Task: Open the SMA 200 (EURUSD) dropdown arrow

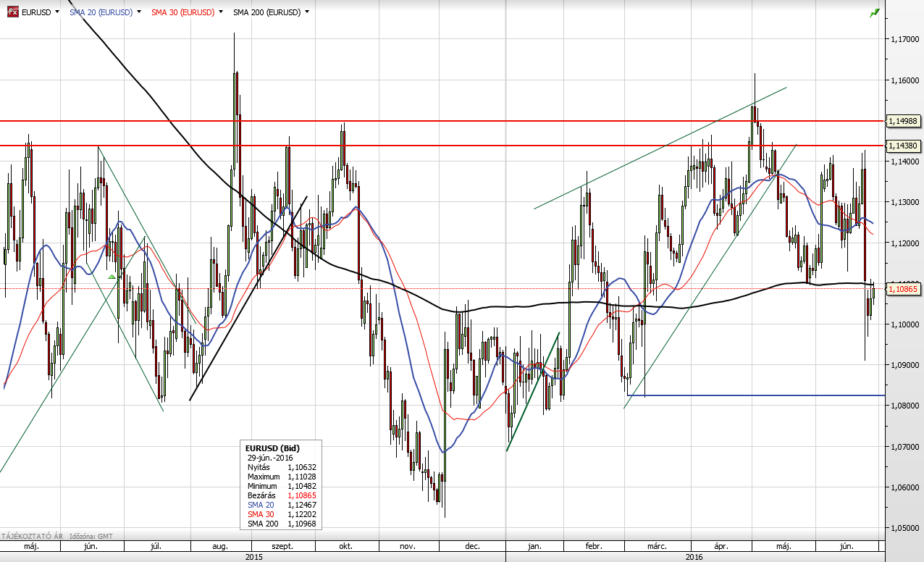Action: pyautogui.click(x=307, y=12)
